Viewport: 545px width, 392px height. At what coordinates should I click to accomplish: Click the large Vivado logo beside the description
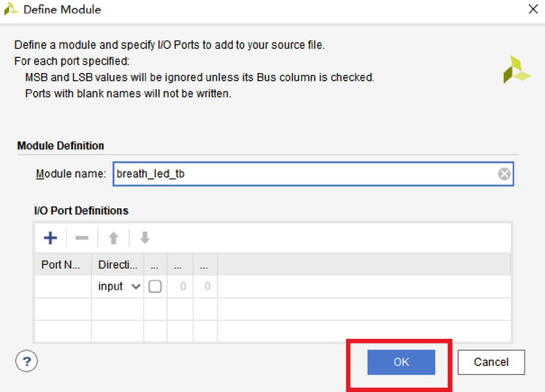517,70
